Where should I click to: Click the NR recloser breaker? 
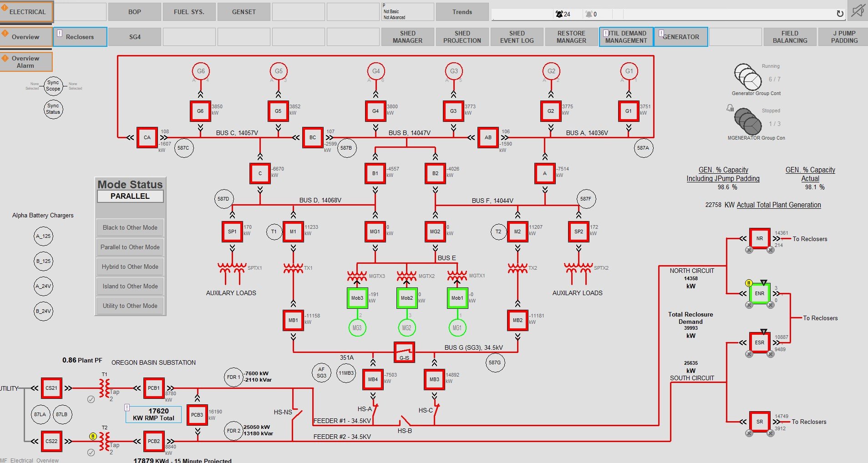tap(760, 238)
